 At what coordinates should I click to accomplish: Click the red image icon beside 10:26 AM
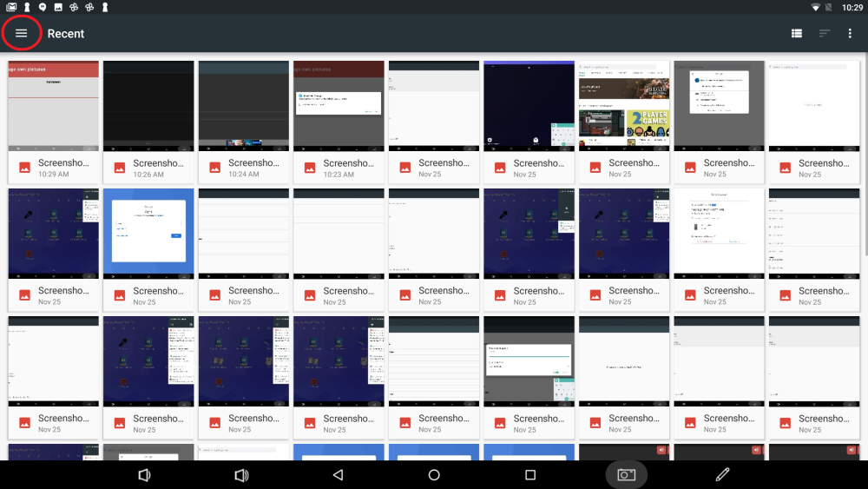[120, 168]
